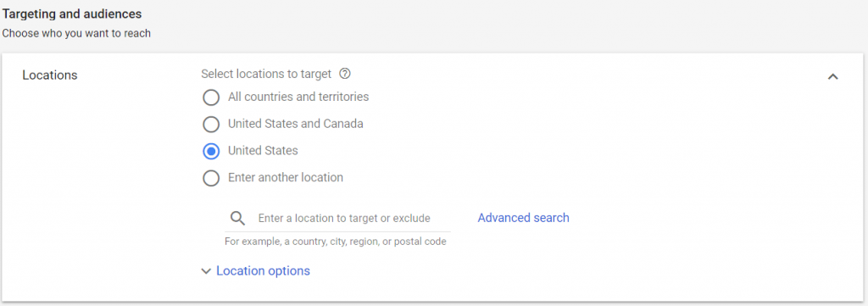This screenshot has height=306, width=868.
Task: Click the Select locations to target text
Action: click(x=266, y=74)
